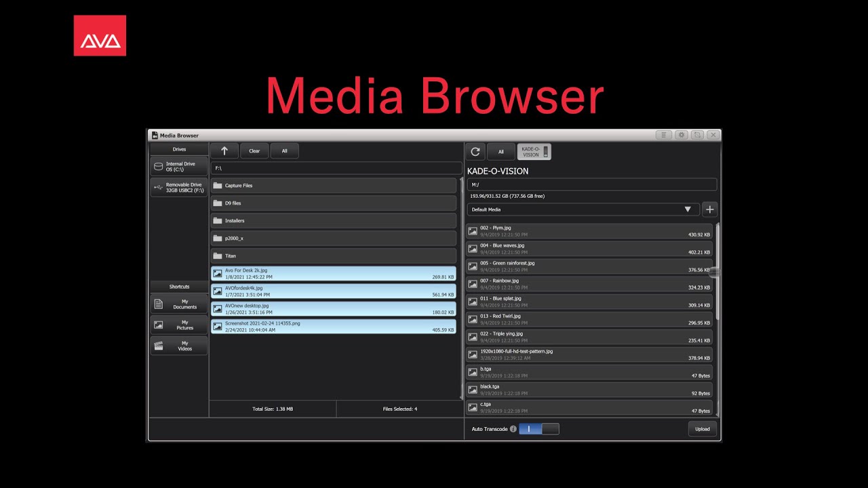Click the title bar icon left of the close button
The image size is (868, 488).
(x=697, y=135)
